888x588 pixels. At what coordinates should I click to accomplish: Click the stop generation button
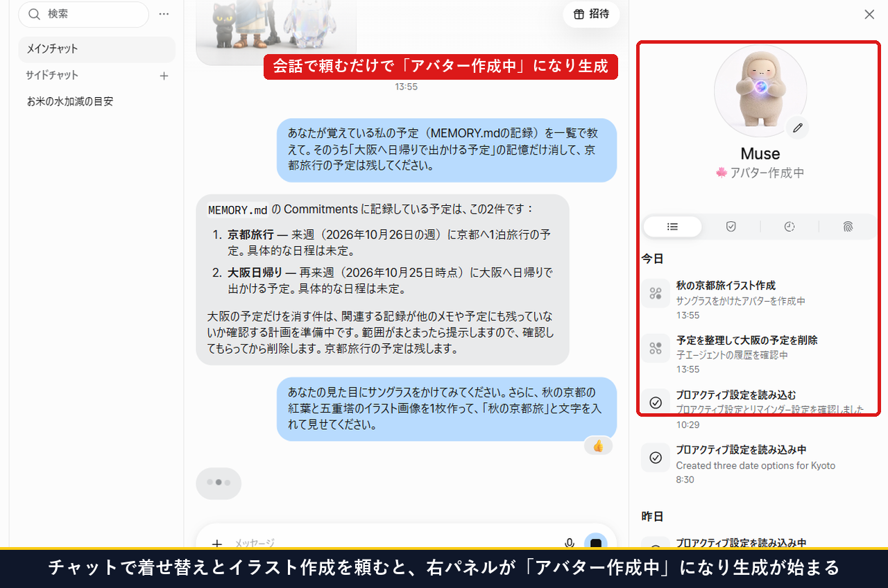(x=596, y=544)
